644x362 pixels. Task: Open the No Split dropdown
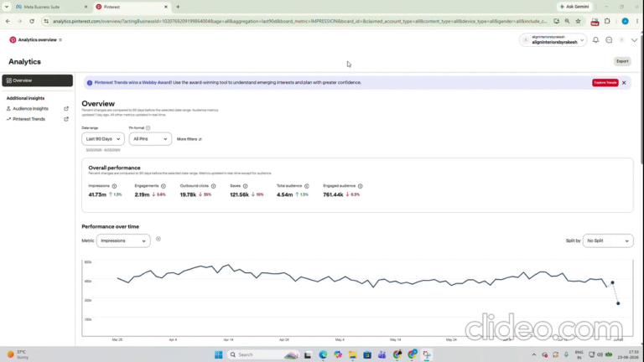pyautogui.click(x=607, y=241)
